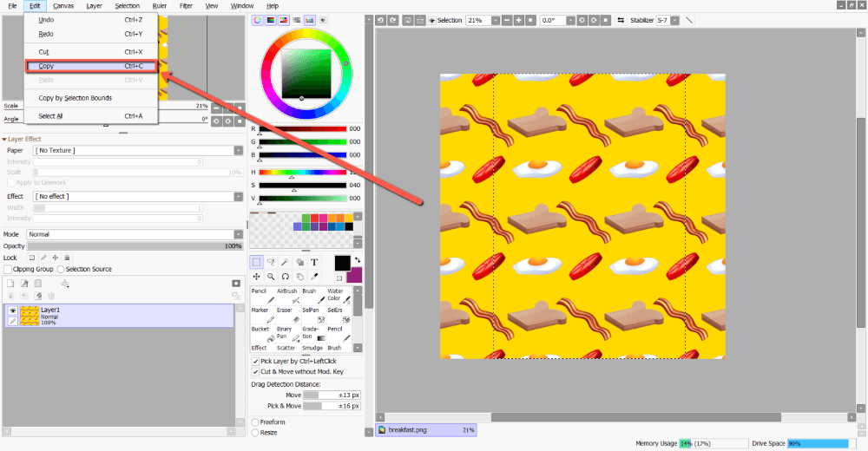Screen dimensions: 868x451
Task: Swap foreground and background colors
Action: click(358, 259)
